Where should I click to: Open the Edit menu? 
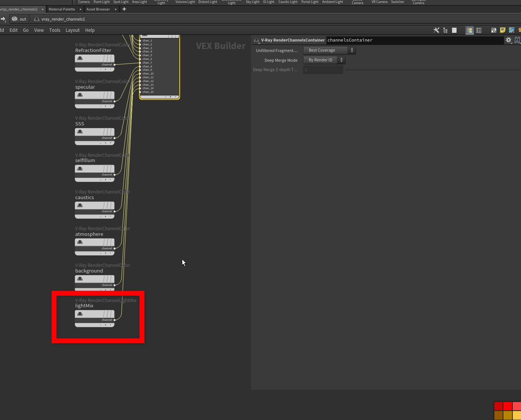click(13, 30)
